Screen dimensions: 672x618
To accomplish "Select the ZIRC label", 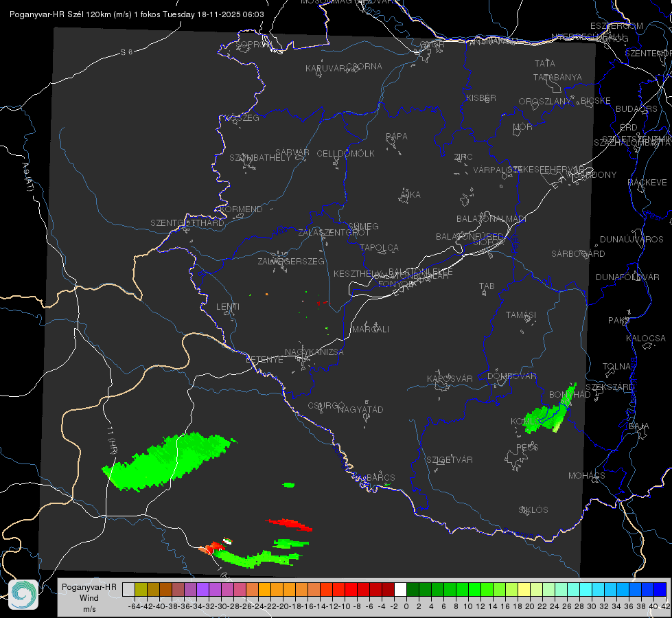I will coord(463,157).
